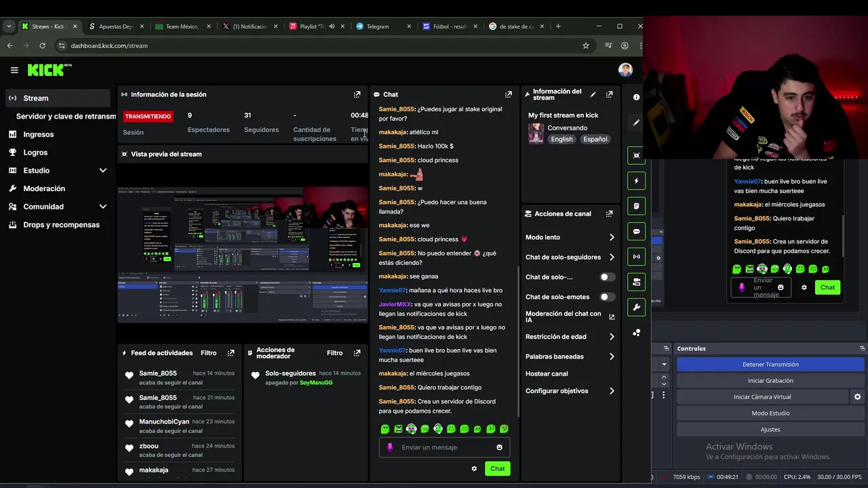Image resolution: width=868 pixels, height=488 pixels.
Task: Click the info circle icon in right sidebar
Action: coord(636,97)
